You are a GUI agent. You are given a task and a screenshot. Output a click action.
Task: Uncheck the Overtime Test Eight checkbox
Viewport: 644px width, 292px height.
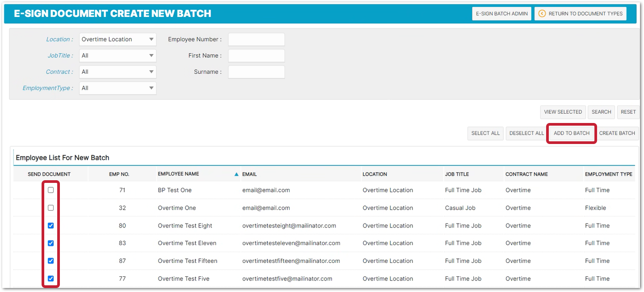51,225
